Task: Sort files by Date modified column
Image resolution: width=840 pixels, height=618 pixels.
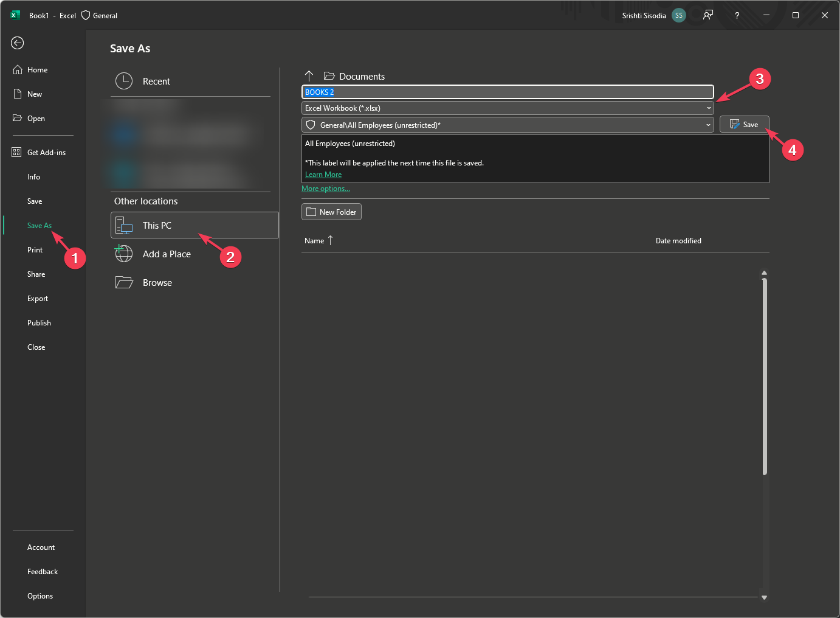Action: pyautogui.click(x=678, y=241)
